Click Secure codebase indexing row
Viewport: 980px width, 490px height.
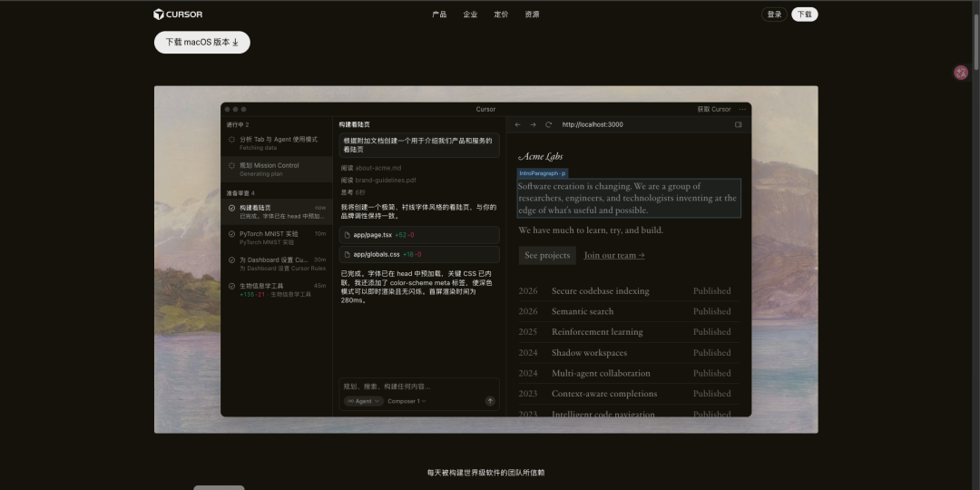click(628, 290)
